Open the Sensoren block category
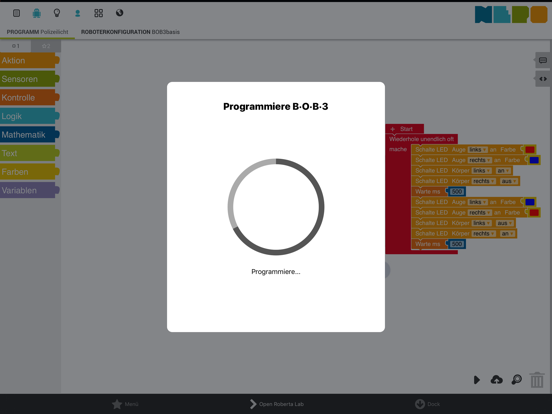This screenshot has height=414, width=552. pyautogui.click(x=29, y=79)
